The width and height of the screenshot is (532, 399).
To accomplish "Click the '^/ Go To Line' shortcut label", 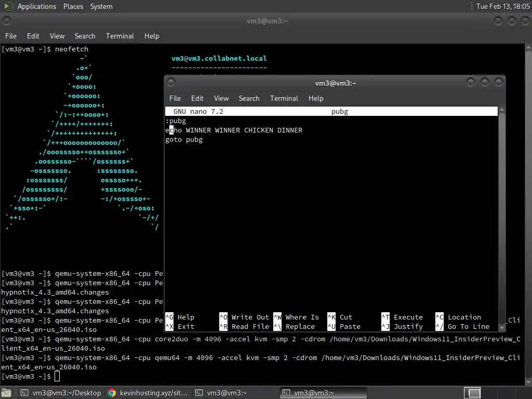I will pyautogui.click(x=462, y=327).
